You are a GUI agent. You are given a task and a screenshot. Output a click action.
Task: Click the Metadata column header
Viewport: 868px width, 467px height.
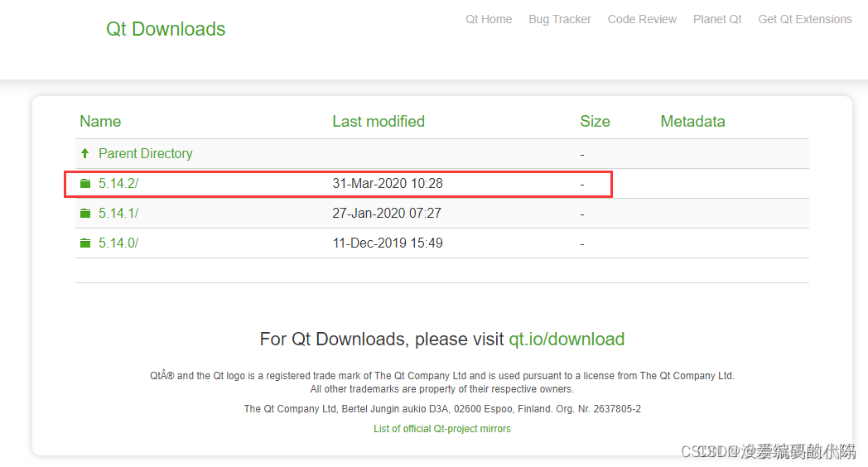[x=692, y=121]
